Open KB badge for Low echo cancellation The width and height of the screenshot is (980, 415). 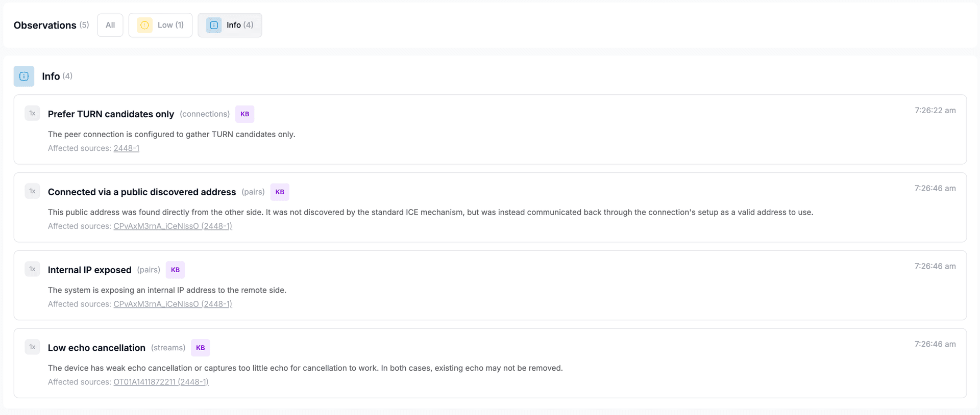point(200,348)
